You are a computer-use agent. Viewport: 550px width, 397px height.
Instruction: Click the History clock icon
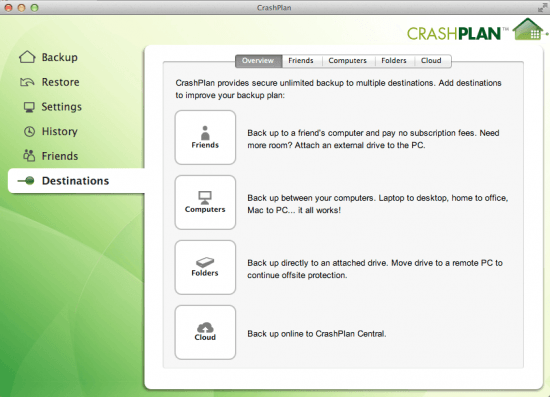coord(29,132)
